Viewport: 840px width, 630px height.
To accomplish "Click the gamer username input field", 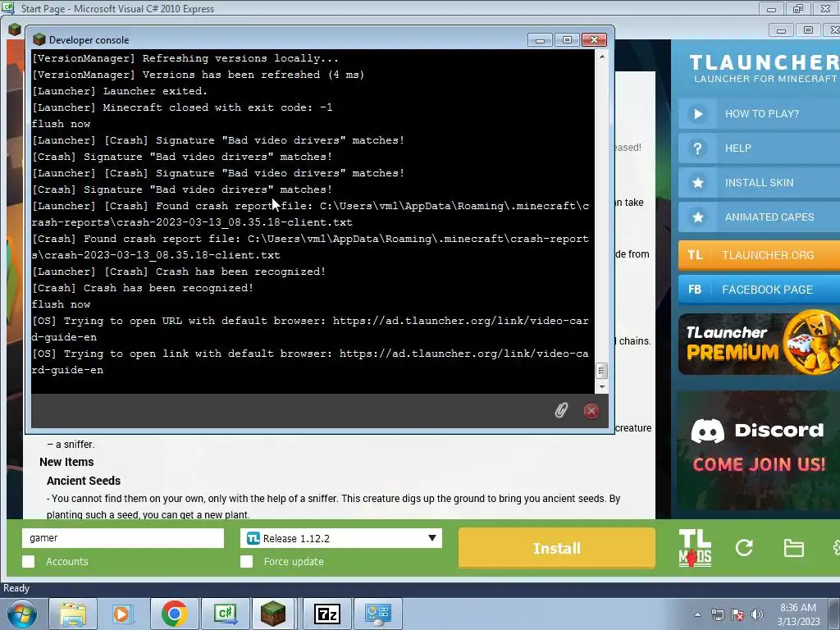I will [123, 538].
